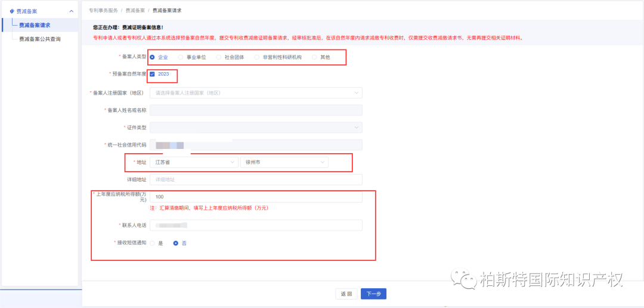Click the heading 您正在办理：费减证明备案信息！
This screenshot has height=308, width=644.
pos(128,27)
